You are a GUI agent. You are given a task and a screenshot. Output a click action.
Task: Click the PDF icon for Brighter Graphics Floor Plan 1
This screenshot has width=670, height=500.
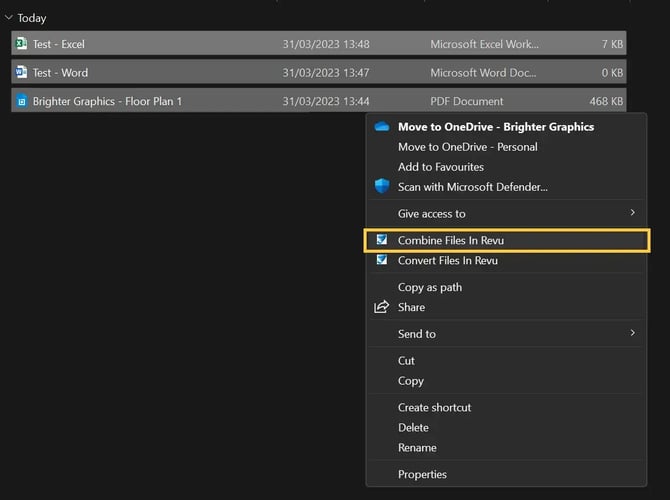pyautogui.click(x=21, y=101)
